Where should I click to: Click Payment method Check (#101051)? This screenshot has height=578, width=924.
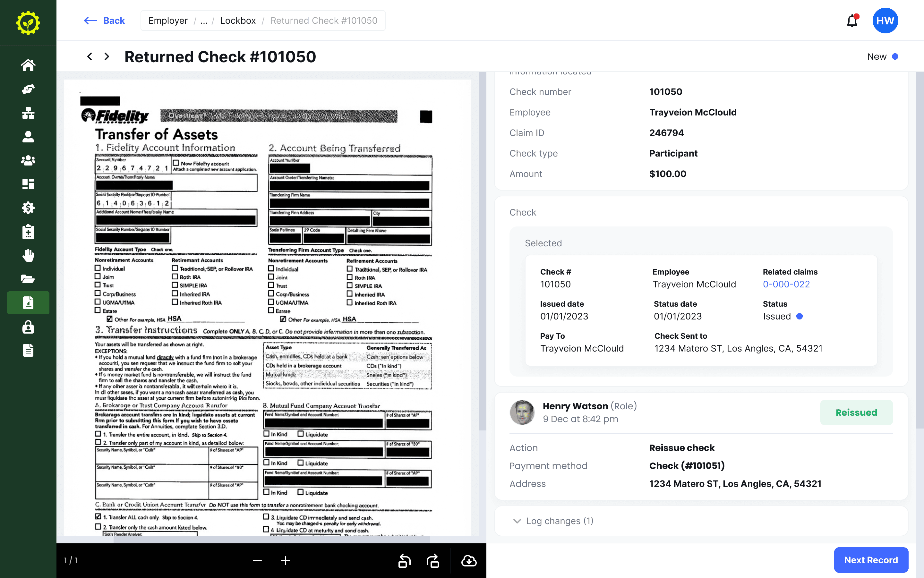tap(687, 466)
